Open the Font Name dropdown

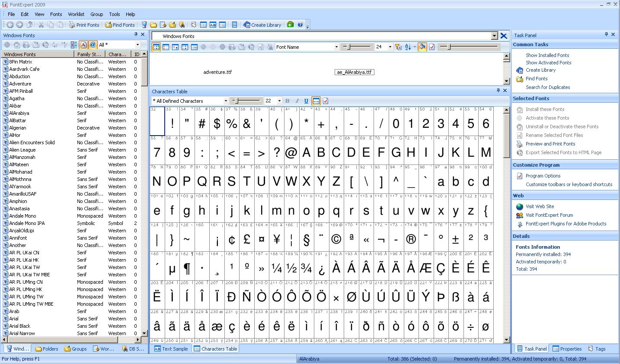pos(336,47)
